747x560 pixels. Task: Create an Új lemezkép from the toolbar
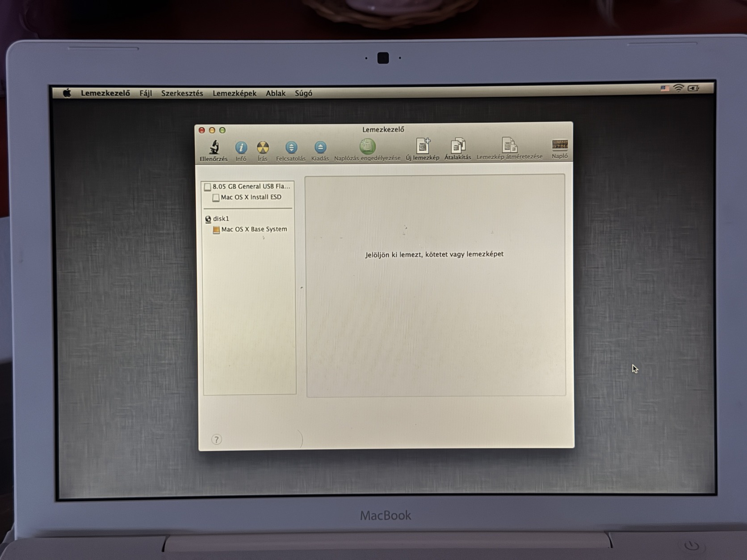[x=423, y=146]
